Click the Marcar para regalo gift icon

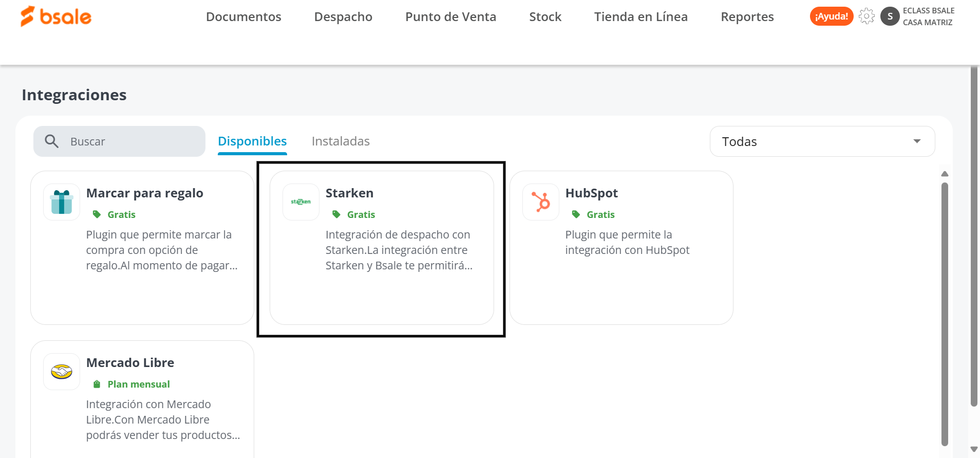click(62, 202)
